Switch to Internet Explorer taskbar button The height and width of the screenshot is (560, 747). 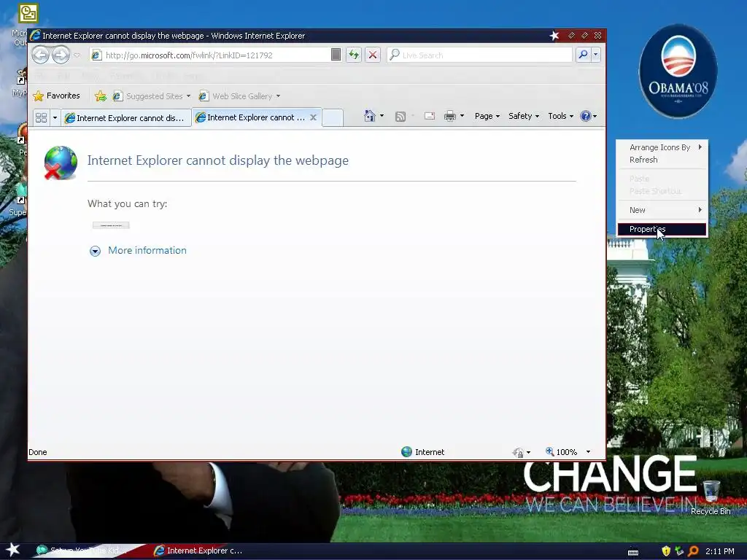(x=198, y=551)
